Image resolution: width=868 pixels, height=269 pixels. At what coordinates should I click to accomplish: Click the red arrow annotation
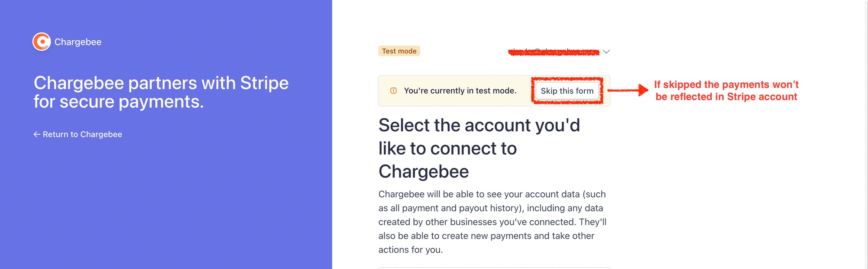[x=628, y=90]
